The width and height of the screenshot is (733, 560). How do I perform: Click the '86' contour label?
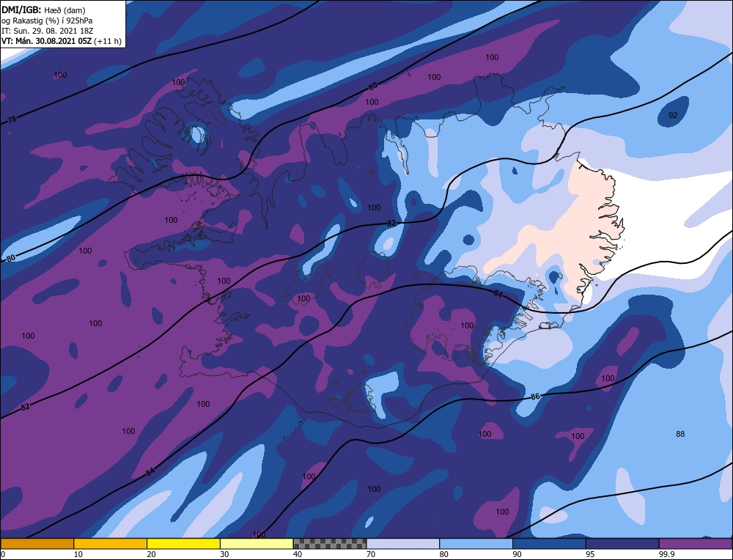[x=535, y=397]
